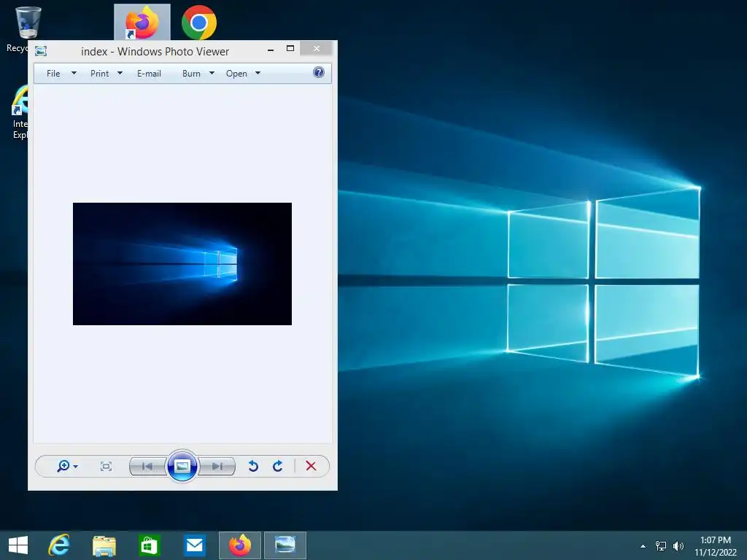
Task: Expand the Burn dropdown arrow
Action: tap(212, 73)
